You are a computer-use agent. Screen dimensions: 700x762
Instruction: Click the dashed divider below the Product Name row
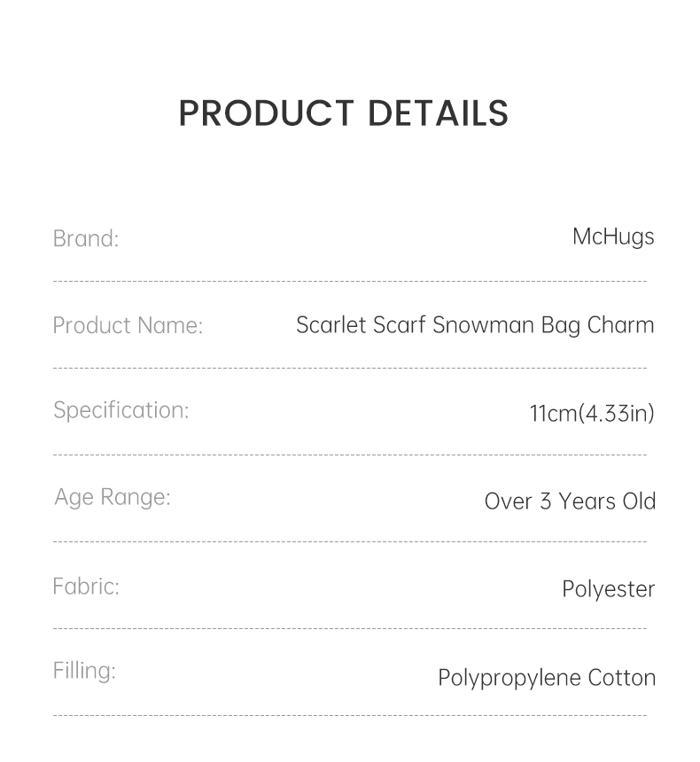[350, 368]
